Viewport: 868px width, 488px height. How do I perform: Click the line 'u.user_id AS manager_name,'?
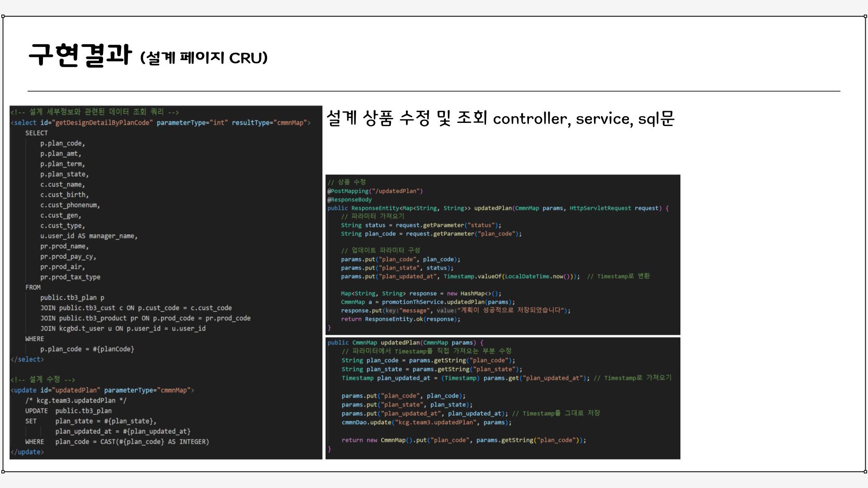[x=89, y=236]
